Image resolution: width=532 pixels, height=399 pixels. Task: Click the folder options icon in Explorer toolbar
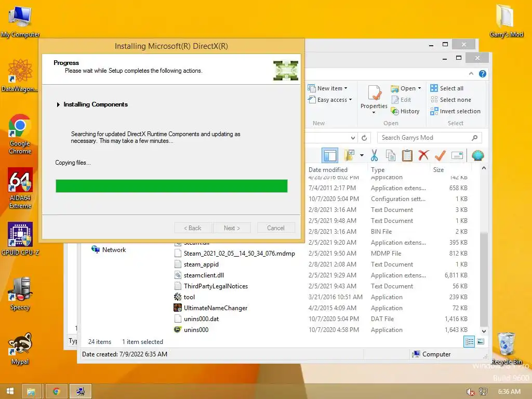coord(349,155)
